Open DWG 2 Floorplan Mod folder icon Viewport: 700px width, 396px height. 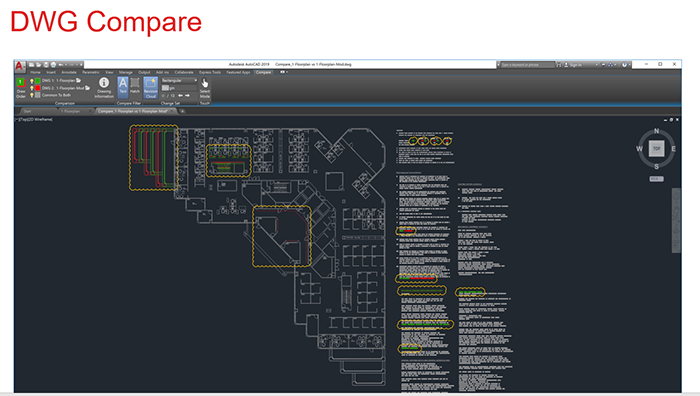(x=88, y=88)
